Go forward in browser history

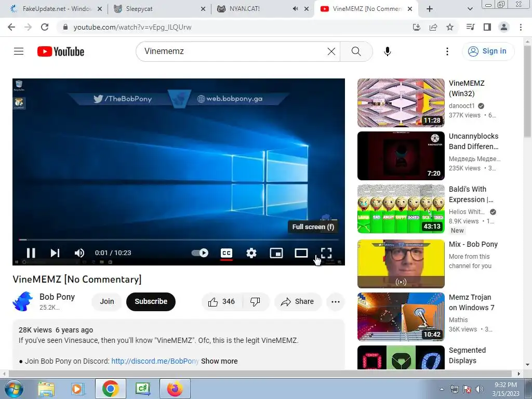coord(28,27)
